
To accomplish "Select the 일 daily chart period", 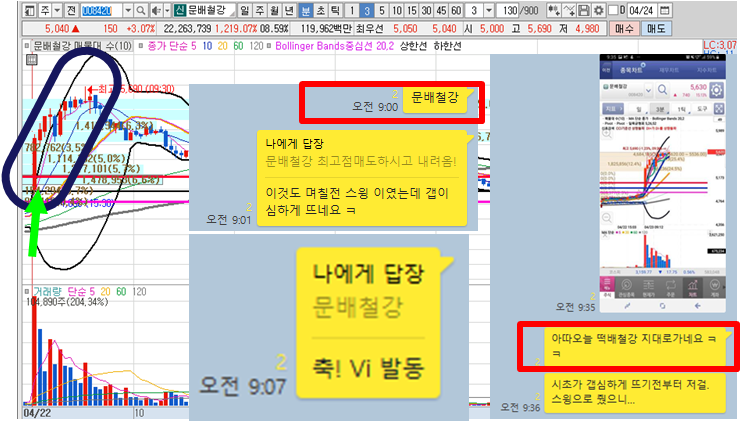I will coord(244,10).
